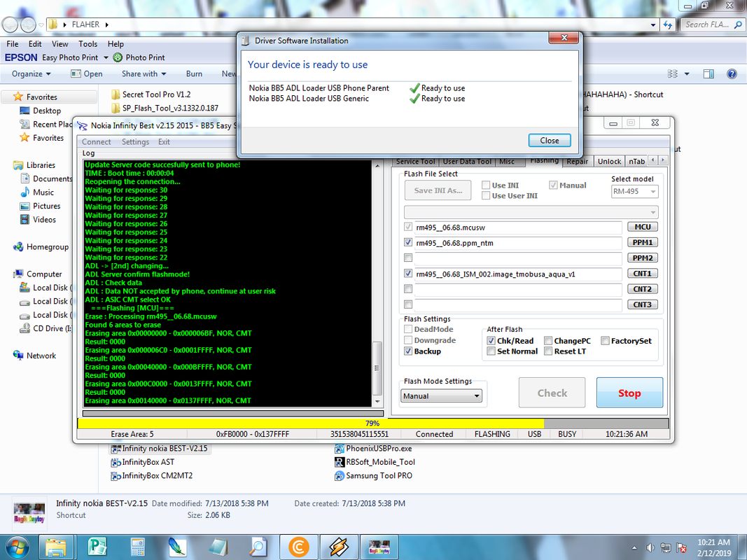Open Publisher from the taskbar
Viewport: 747px width, 560px height.
(x=97, y=547)
